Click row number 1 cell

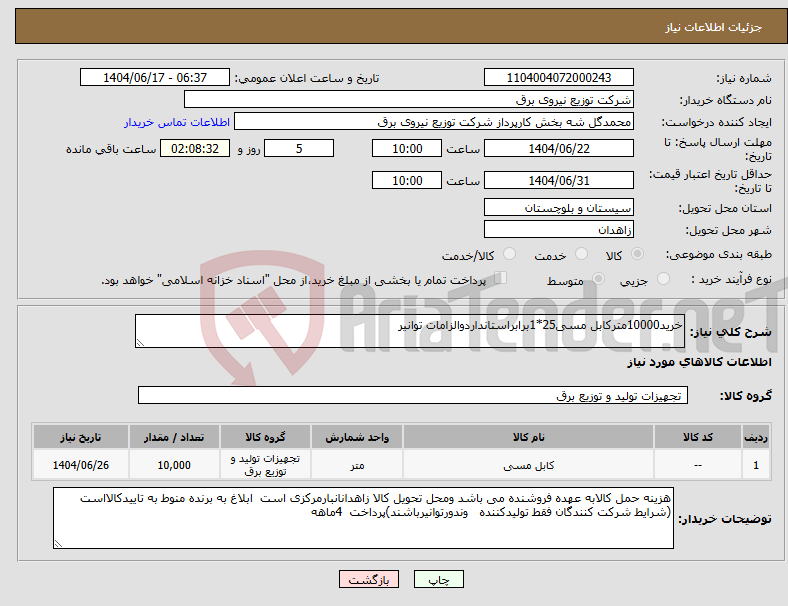pos(756,465)
